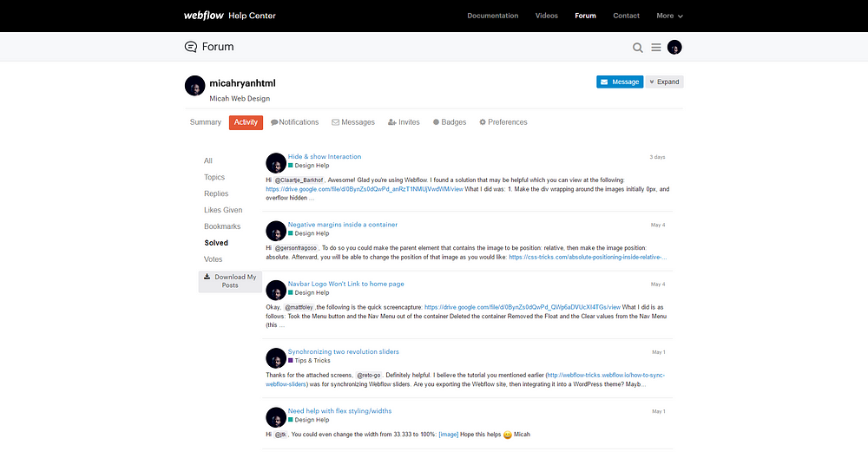Viewport: 868px width, 458px height.
Task: Click avatar beside Navbar Logo Won't Link post
Action: (x=276, y=291)
